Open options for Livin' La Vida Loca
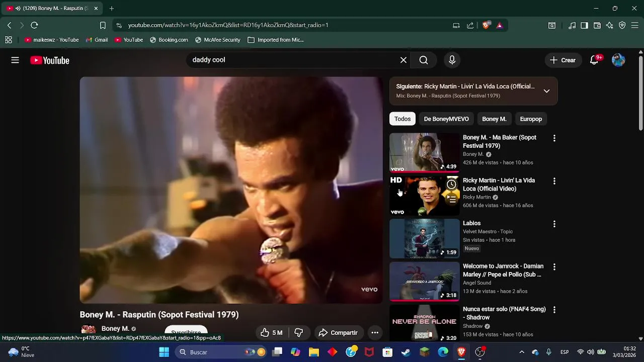 (x=554, y=181)
